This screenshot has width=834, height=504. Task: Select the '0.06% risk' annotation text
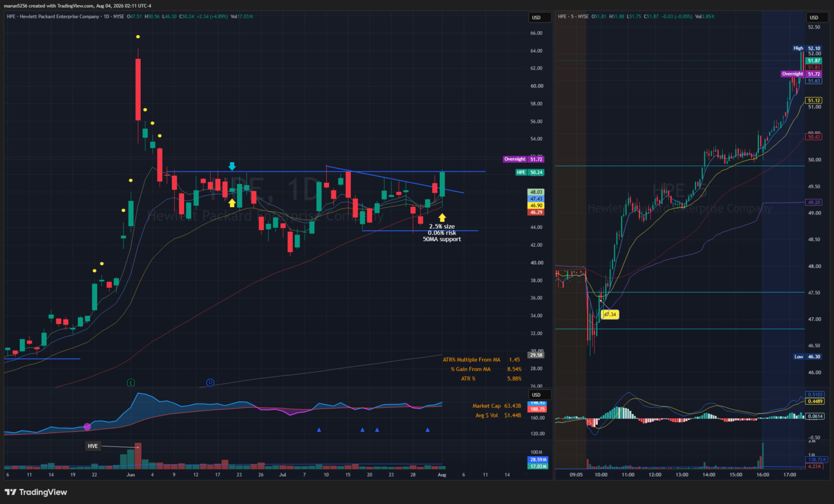pos(442,233)
